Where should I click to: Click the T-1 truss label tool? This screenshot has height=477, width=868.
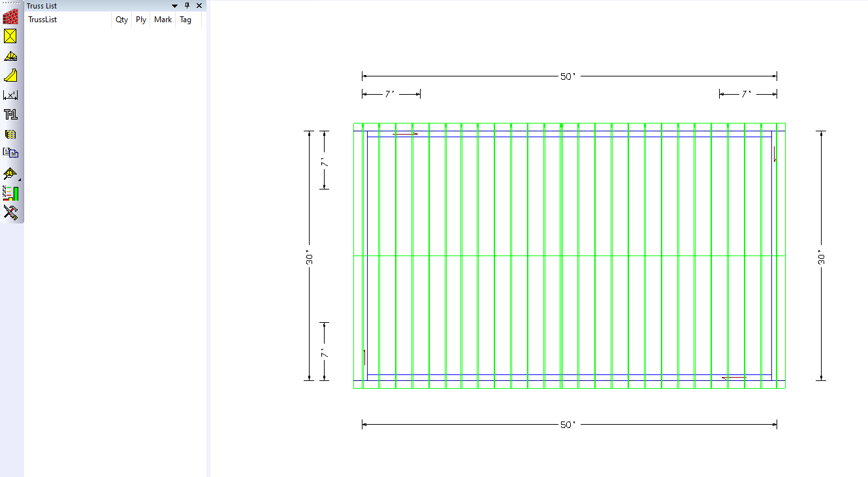click(x=10, y=114)
